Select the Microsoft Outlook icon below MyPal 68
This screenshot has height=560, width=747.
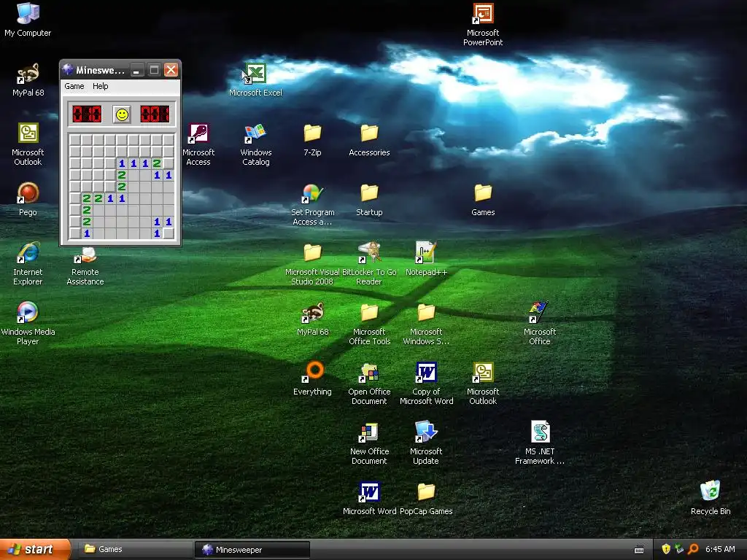tap(28, 144)
